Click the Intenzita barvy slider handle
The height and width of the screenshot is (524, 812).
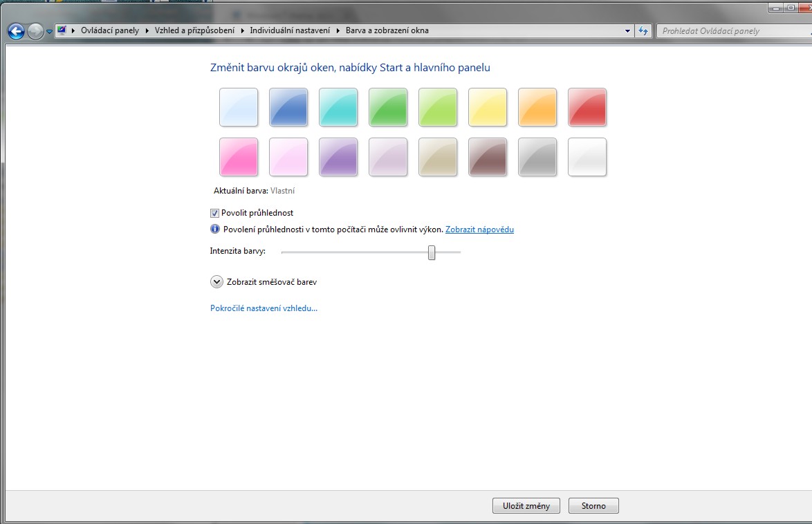pos(432,253)
